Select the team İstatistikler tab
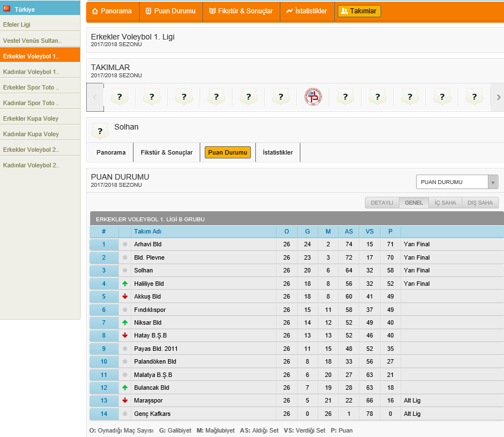The width and height of the screenshot is (504, 437). tap(278, 152)
